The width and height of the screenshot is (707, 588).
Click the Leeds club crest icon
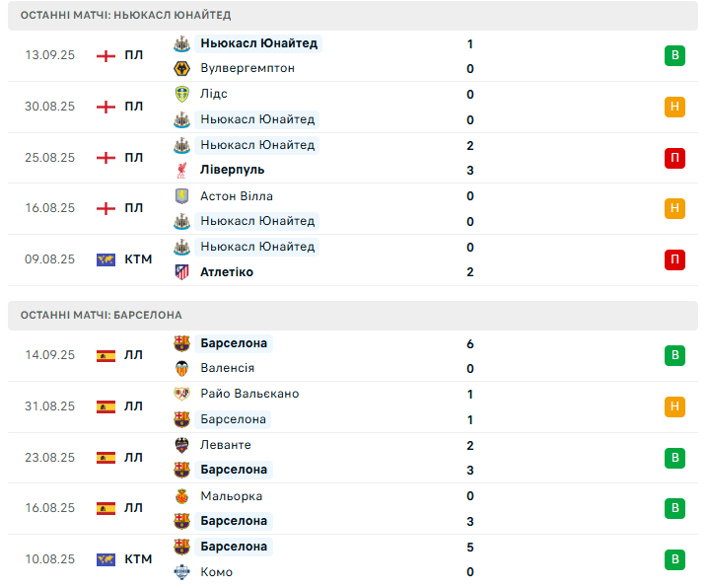(181, 94)
